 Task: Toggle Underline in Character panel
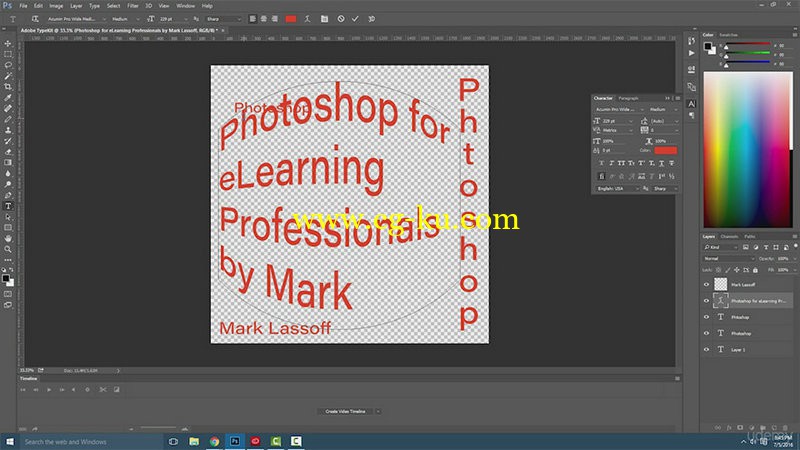[661, 163]
